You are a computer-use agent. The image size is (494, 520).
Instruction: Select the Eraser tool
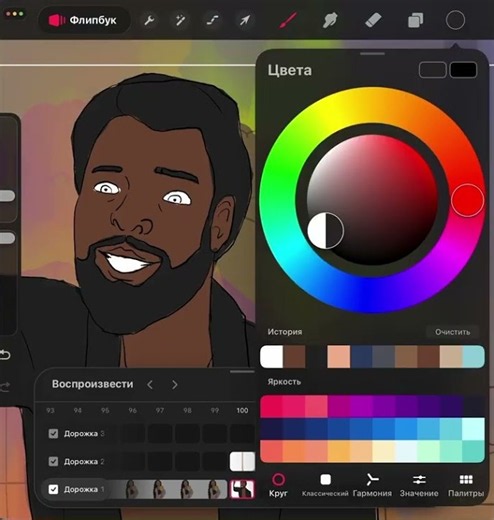tap(373, 20)
